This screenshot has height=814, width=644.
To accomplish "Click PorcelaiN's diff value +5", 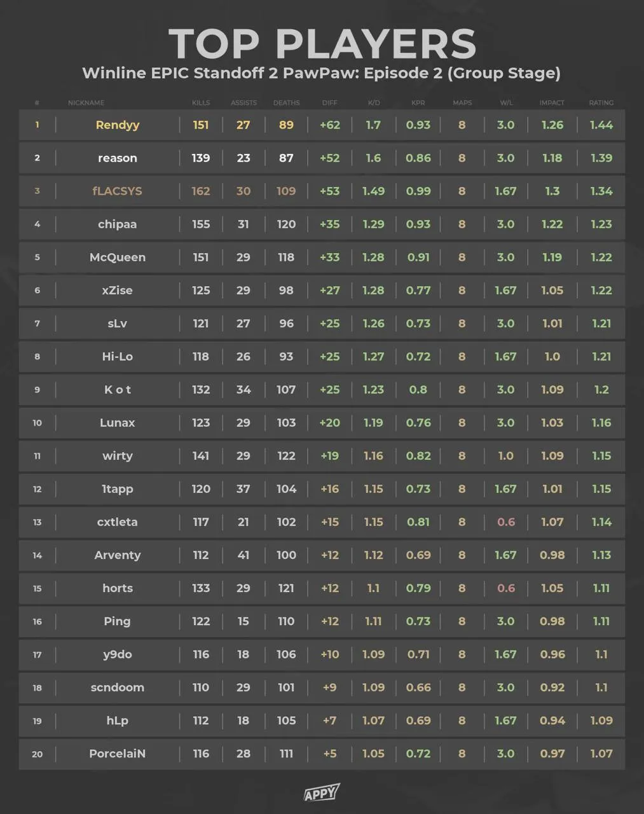I will [x=330, y=754].
